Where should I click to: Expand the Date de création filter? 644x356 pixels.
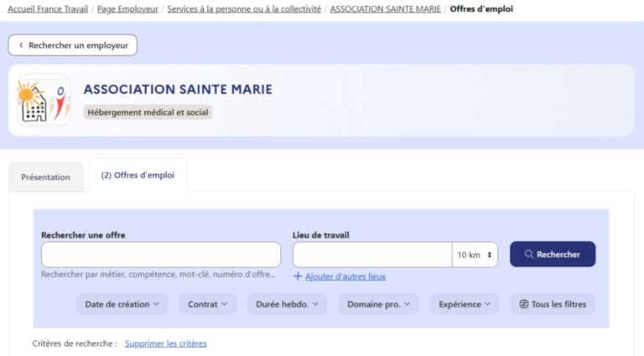(x=122, y=304)
